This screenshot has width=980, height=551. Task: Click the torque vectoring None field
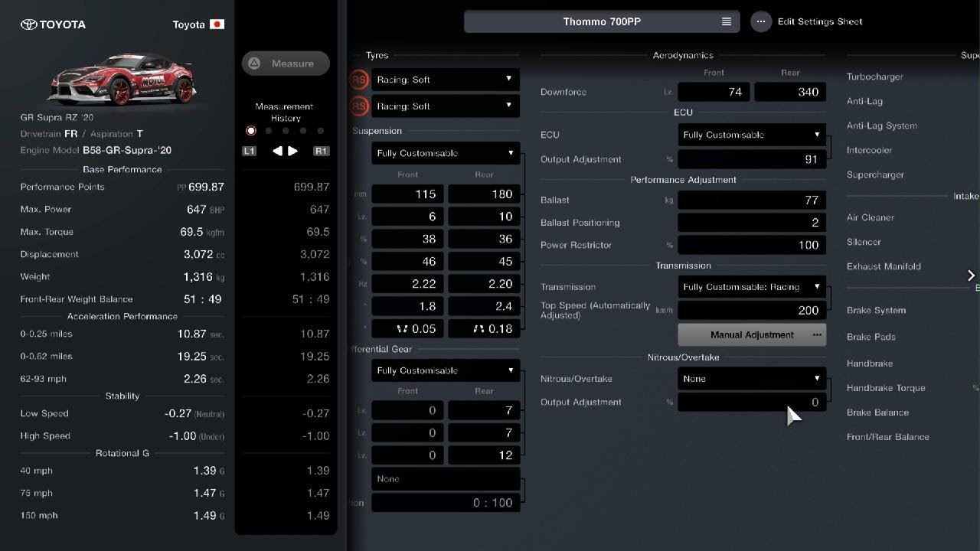pos(446,479)
